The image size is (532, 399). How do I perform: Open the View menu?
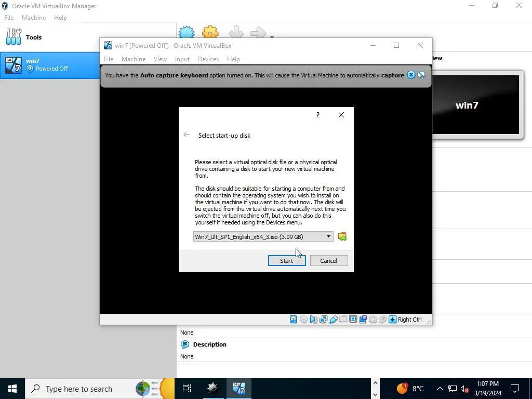pos(160,59)
